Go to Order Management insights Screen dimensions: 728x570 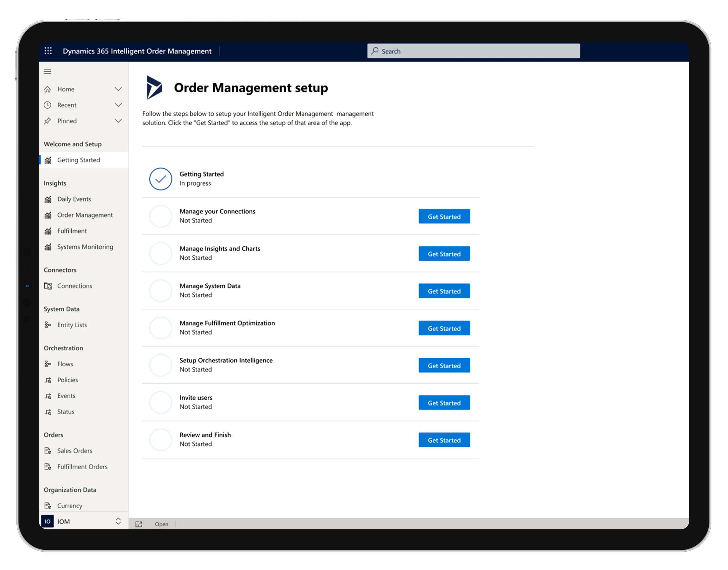click(x=84, y=215)
